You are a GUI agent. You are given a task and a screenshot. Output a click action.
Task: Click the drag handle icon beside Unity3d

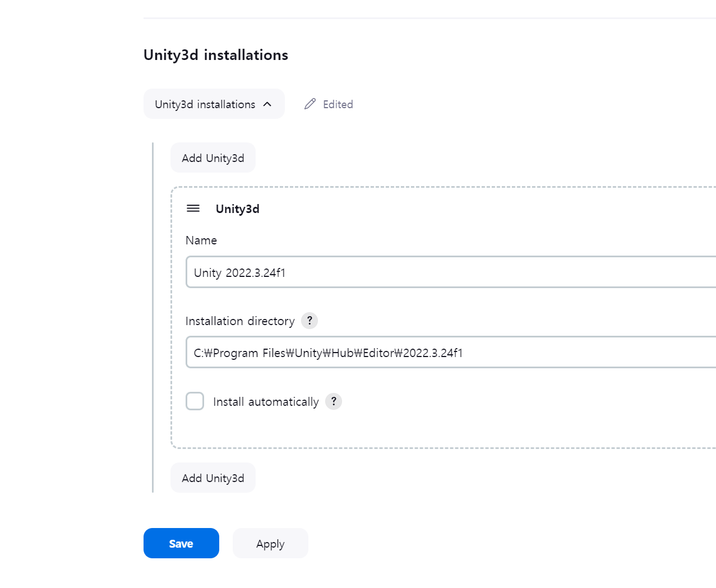193,209
